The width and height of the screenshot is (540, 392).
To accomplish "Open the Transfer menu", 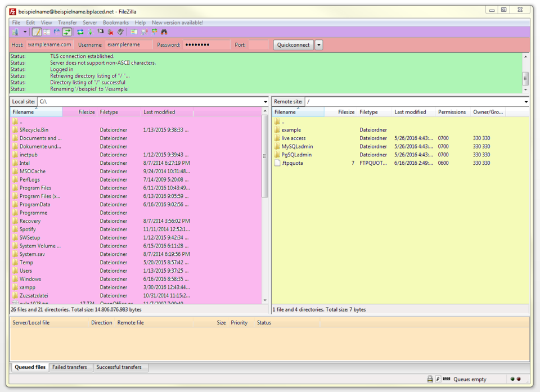I will tap(67, 22).
